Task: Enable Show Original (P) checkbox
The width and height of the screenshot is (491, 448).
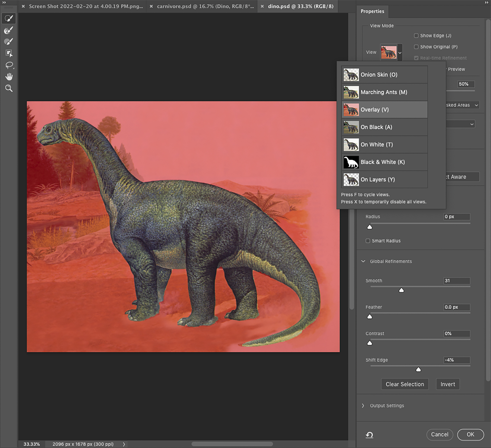Action: [x=416, y=47]
